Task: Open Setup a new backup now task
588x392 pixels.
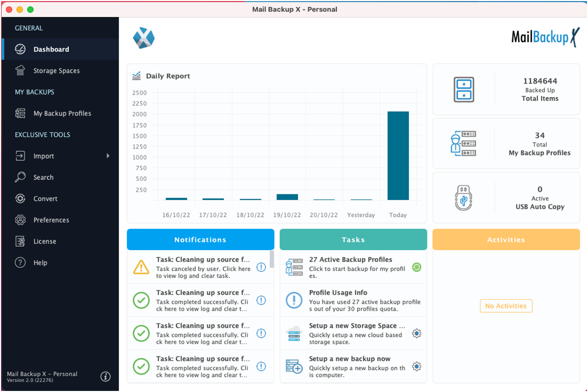Action: tap(353, 366)
